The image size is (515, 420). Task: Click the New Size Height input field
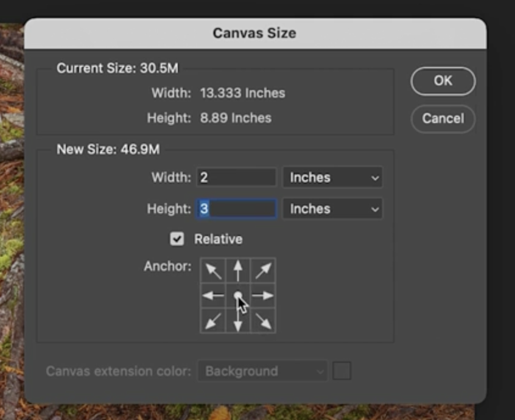(x=236, y=209)
